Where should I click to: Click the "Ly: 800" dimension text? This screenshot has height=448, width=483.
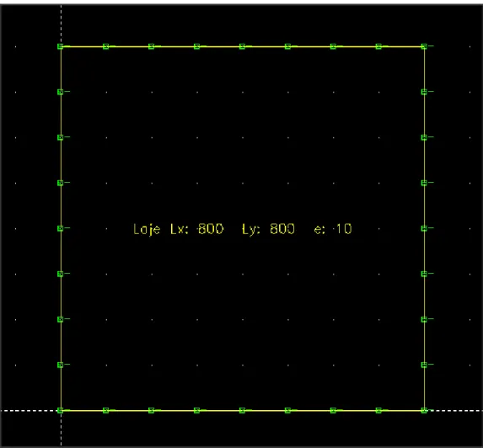(269, 229)
